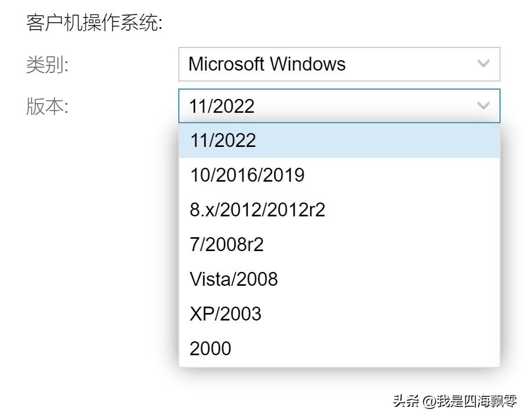The height and width of the screenshot is (420, 529).
Task: Open the @我是四海飘零 author handle
Action: (x=470, y=401)
